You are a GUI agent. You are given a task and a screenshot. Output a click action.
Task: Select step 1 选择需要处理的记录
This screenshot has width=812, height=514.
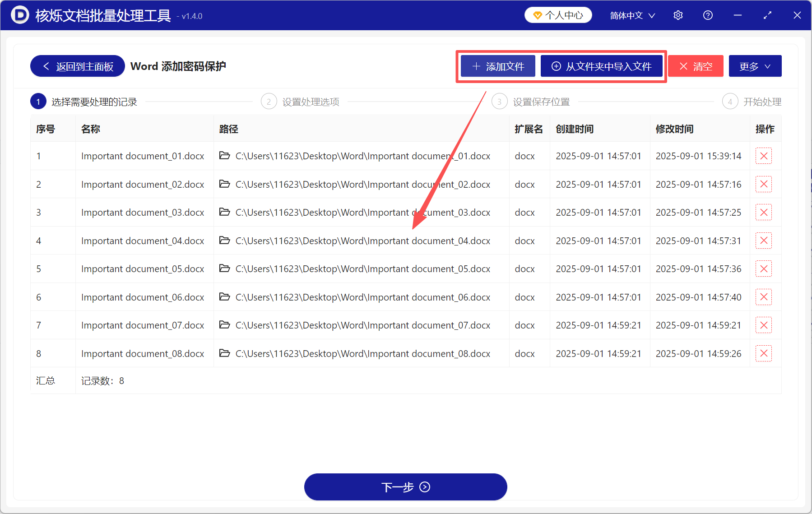38,101
